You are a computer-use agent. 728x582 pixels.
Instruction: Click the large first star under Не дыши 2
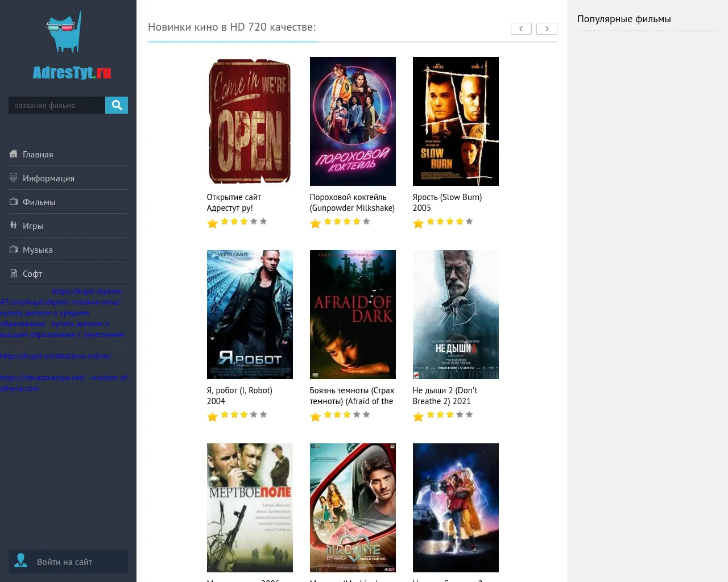(x=419, y=417)
